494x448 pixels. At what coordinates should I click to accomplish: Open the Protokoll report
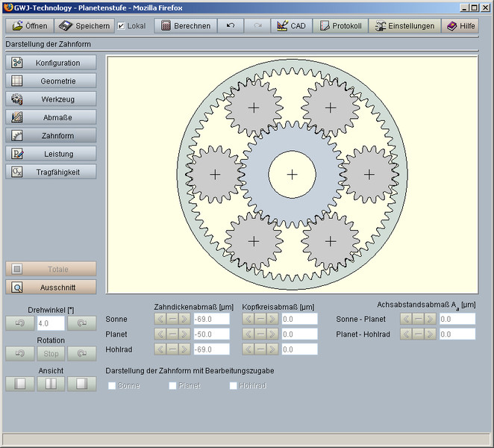pos(340,25)
